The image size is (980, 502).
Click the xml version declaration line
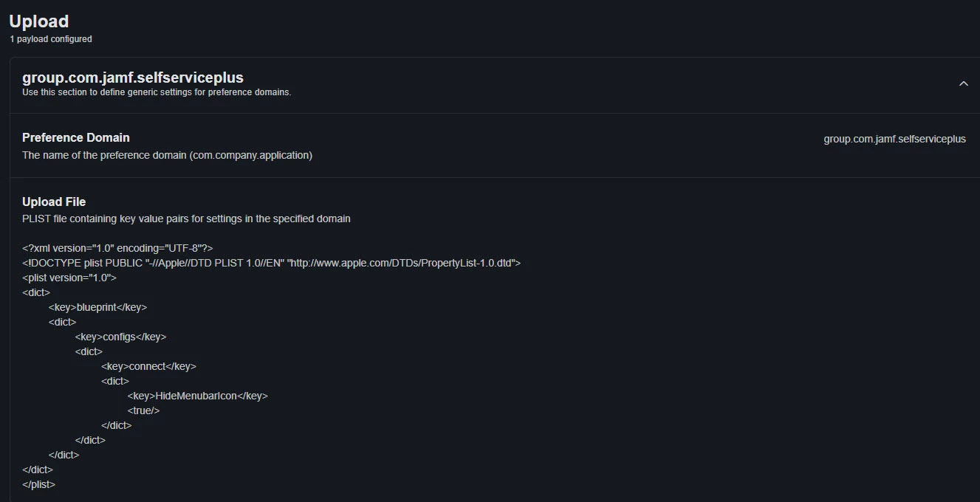point(117,248)
